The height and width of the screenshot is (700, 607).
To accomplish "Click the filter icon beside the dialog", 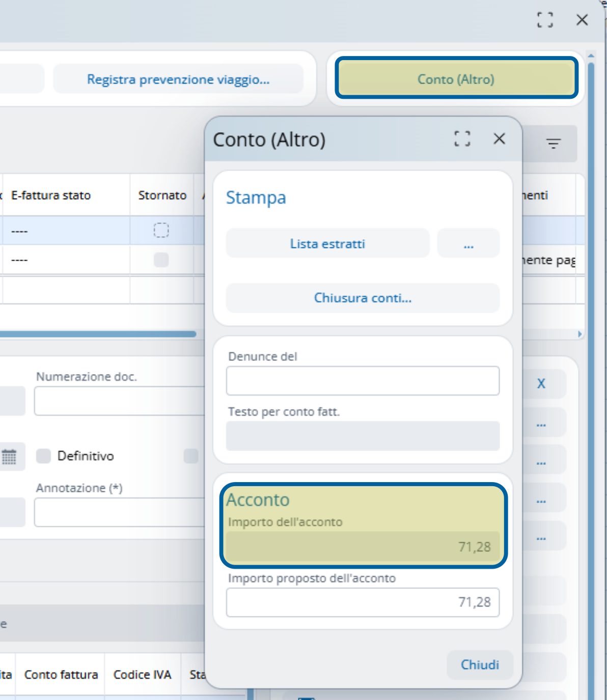I will click(x=553, y=144).
